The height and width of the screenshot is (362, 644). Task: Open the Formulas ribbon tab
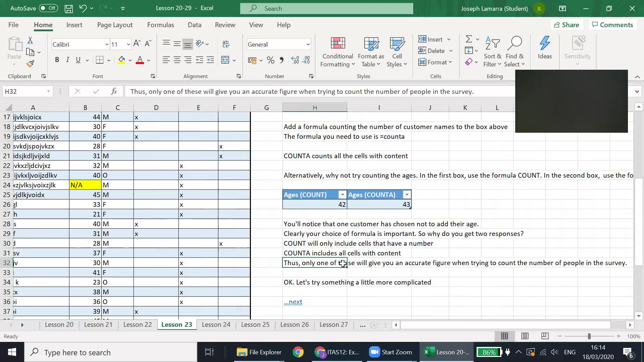point(161,24)
